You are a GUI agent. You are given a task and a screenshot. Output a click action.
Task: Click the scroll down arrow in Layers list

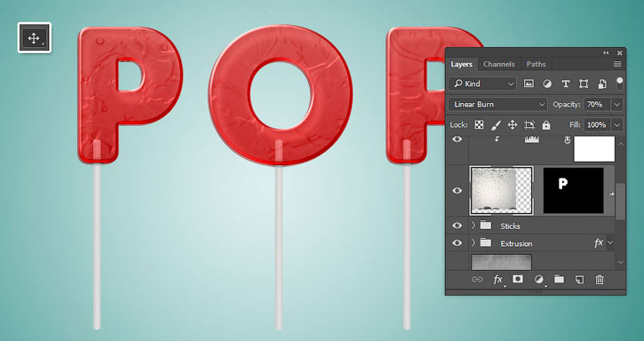tap(620, 262)
